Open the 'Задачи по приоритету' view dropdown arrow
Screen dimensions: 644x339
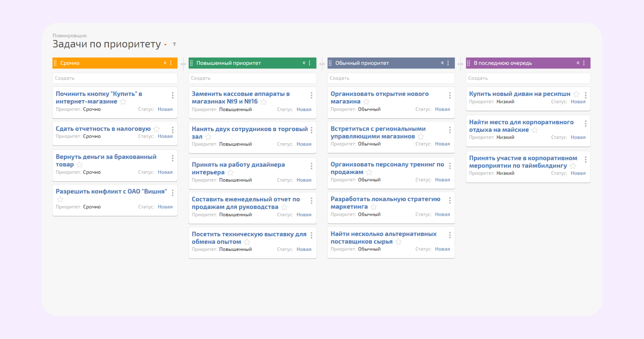point(166,45)
